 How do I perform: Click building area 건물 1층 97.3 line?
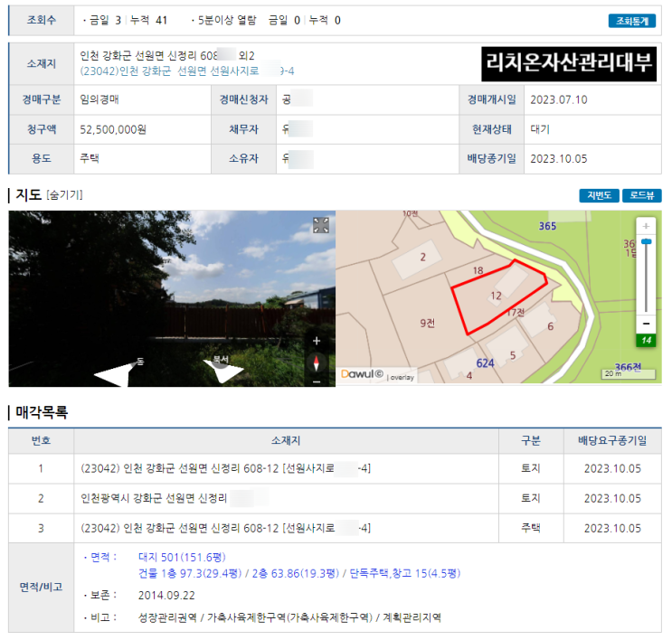click(x=299, y=573)
